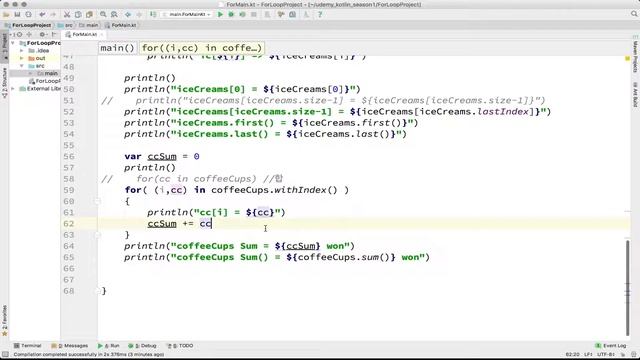Start debugging with the green bug icon
The height and width of the screenshot is (360, 640).
point(231,15)
